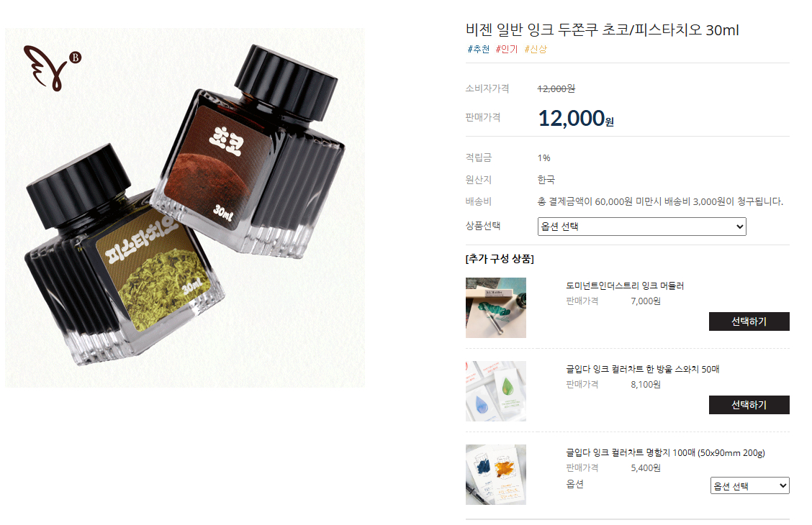Click 글입다 잉크 컬러차트 명함지 100매 title
The width and height of the screenshot is (812, 525).
(x=665, y=452)
